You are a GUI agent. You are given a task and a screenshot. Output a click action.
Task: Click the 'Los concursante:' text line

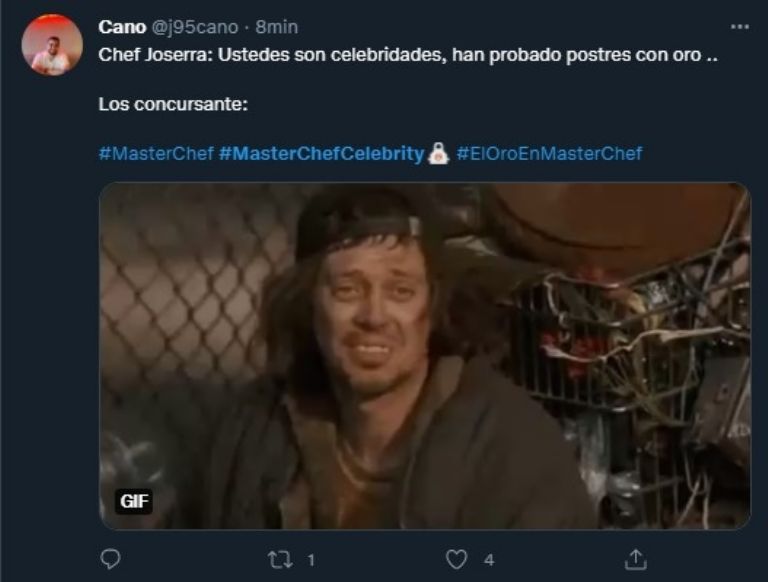coord(173,104)
